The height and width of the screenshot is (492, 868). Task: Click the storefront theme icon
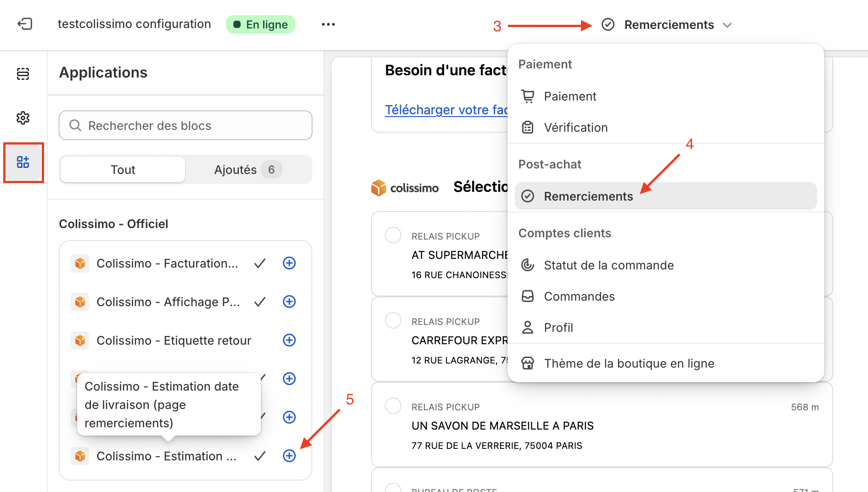[528, 363]
